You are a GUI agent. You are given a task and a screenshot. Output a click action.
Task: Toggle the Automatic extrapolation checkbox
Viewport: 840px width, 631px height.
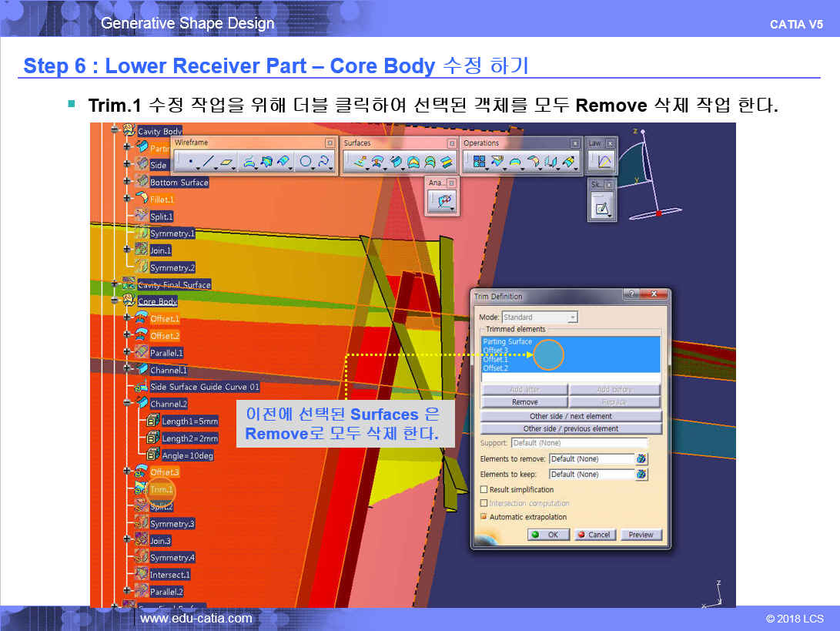point(484,517)
